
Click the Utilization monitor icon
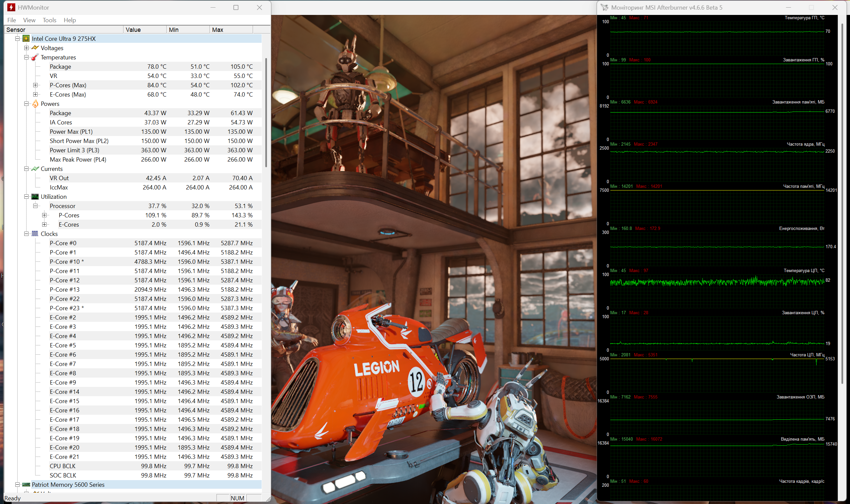[35, 197]
